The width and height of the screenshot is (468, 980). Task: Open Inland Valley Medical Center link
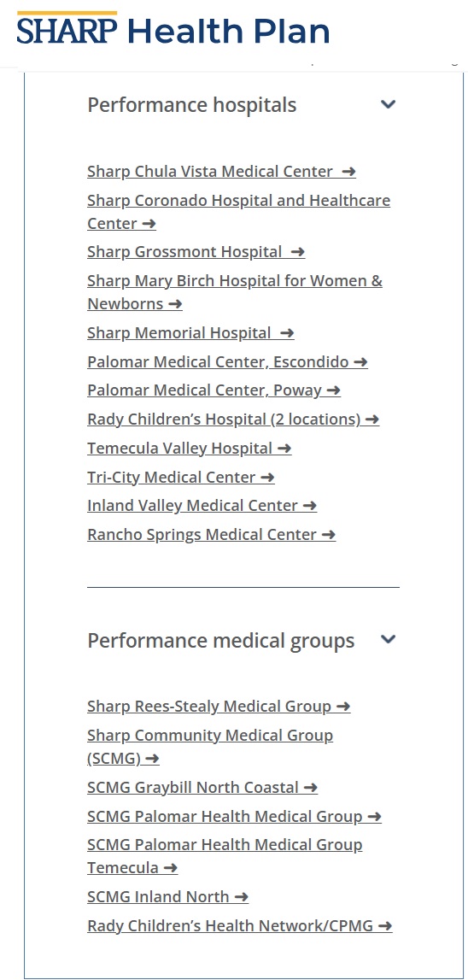coord(202,506)
